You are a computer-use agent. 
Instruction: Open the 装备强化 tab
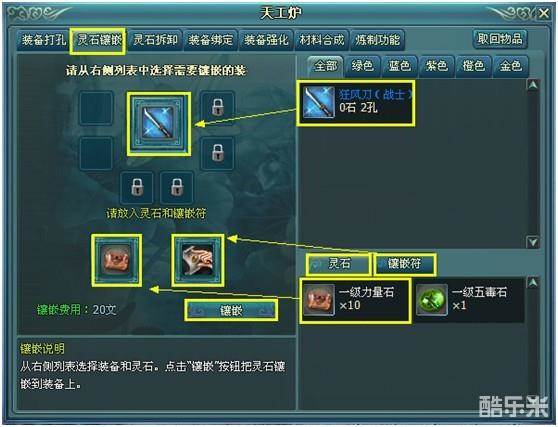pyautogui.click(x=266, y=39)
